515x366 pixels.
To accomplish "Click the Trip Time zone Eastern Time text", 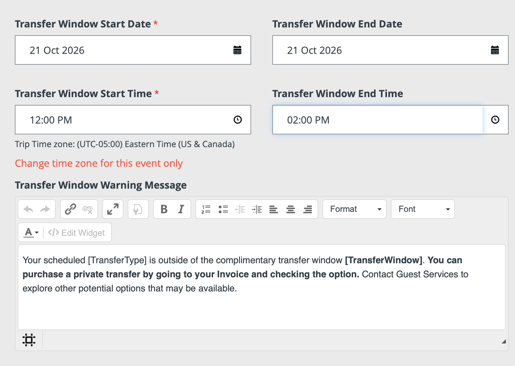I will tap(125, 144).
